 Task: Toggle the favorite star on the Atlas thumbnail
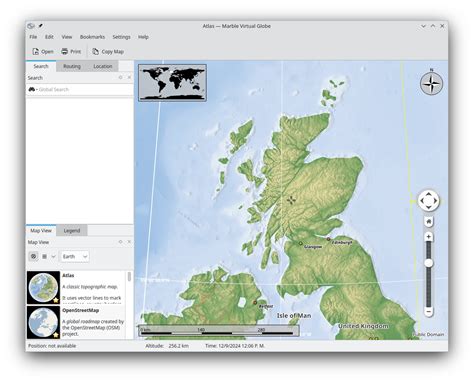tap(56, 300)
